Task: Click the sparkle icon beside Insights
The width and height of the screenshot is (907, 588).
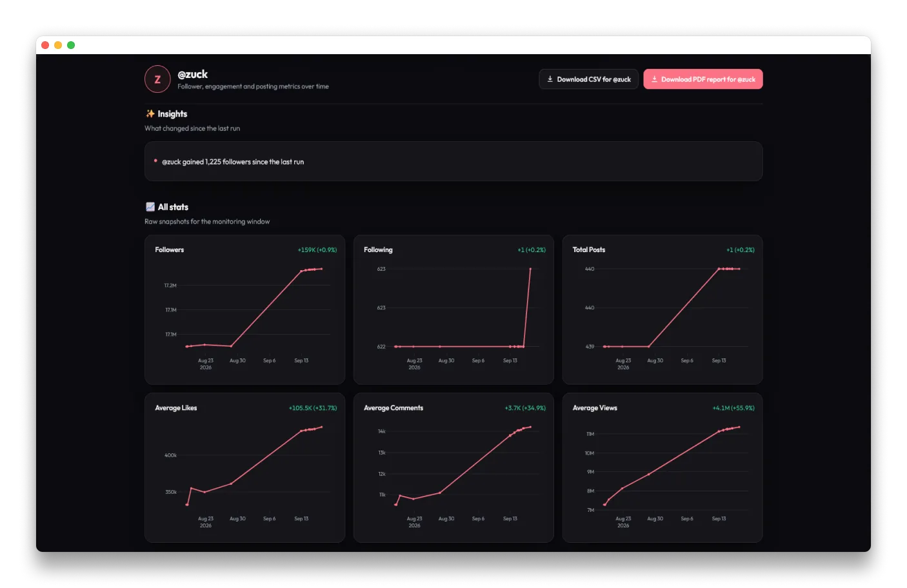Action: (150, 113)
